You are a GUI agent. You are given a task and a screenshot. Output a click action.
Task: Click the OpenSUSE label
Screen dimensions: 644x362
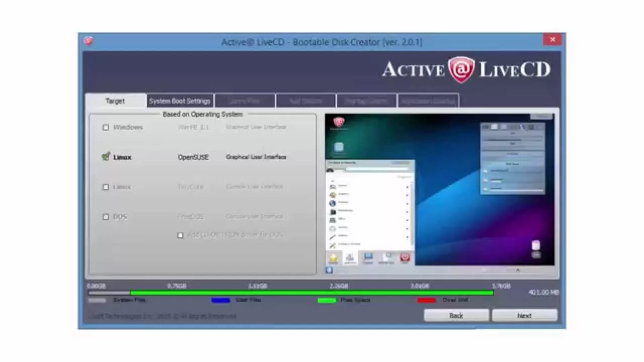click(193, 157)
